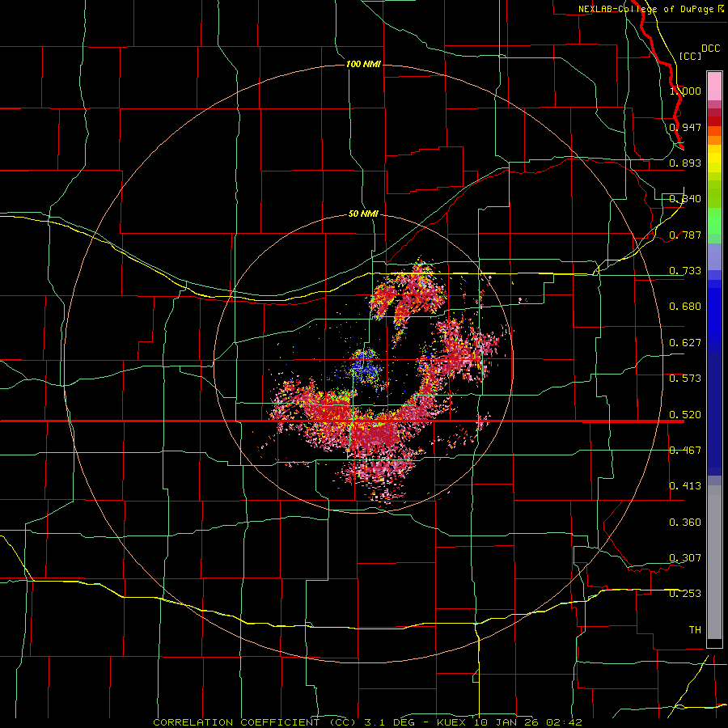Pick the lavender segment near 0.733
The image size is (728, 728).
pos(714,256)
